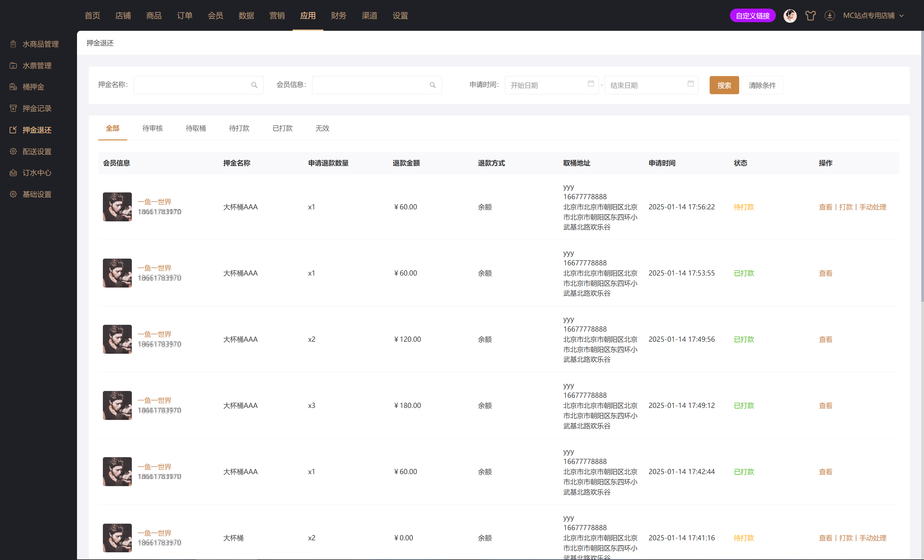Switch to the 已打款 tab
Screen dimensions: 924x560
point(282,129)
